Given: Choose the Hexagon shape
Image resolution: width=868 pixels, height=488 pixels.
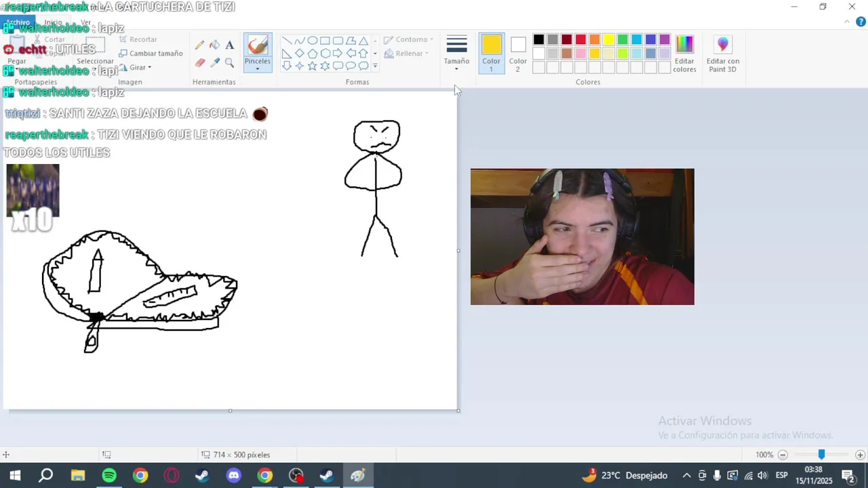Looking at the screenshot, I should 325,54.
